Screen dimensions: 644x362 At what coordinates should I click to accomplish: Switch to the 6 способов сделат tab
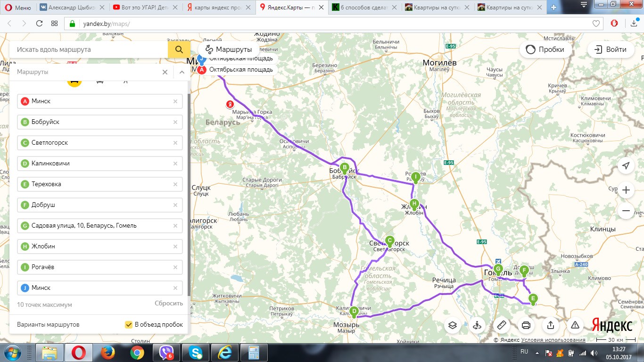(365, 8)
